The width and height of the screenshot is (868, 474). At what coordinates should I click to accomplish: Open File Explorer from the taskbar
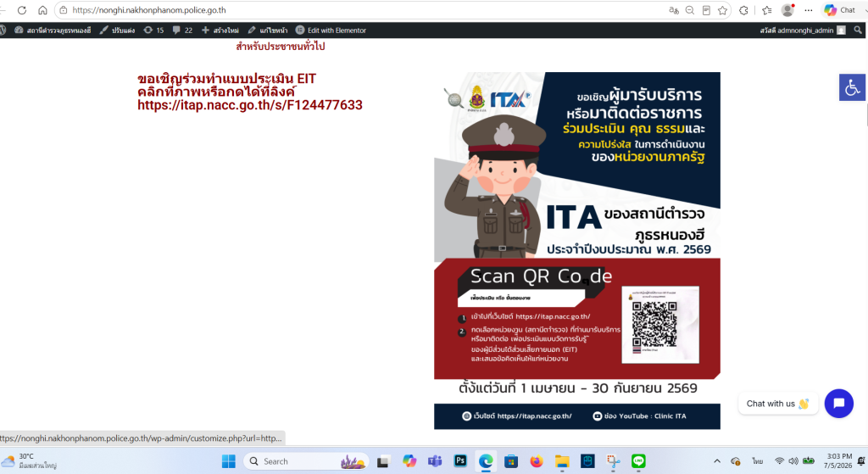[562, 460]
